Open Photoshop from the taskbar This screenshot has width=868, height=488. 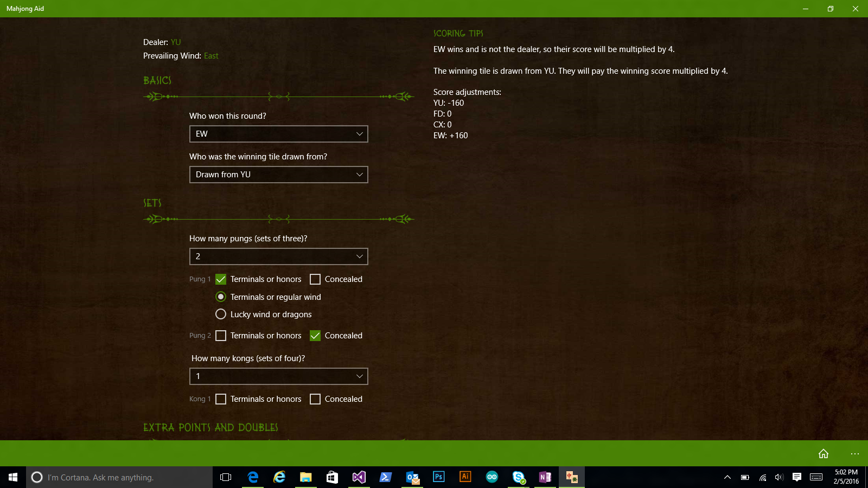pyautogui.click(x=438, y=477)
